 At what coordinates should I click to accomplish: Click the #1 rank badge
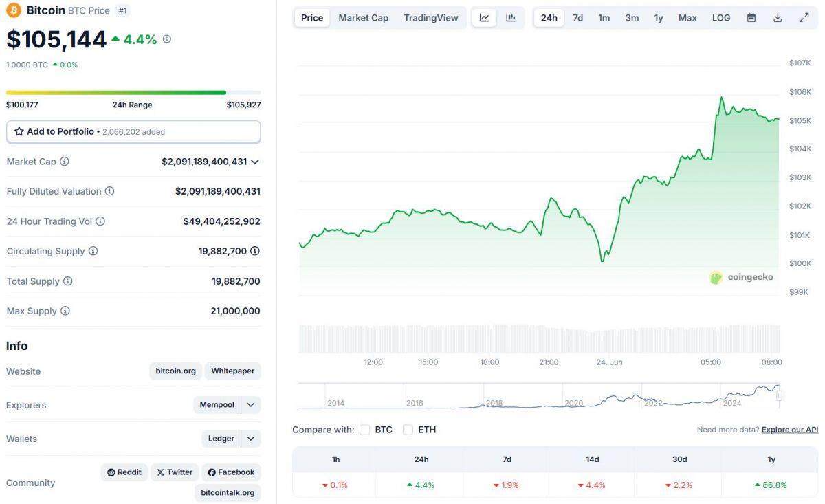[x=122, y=10]
